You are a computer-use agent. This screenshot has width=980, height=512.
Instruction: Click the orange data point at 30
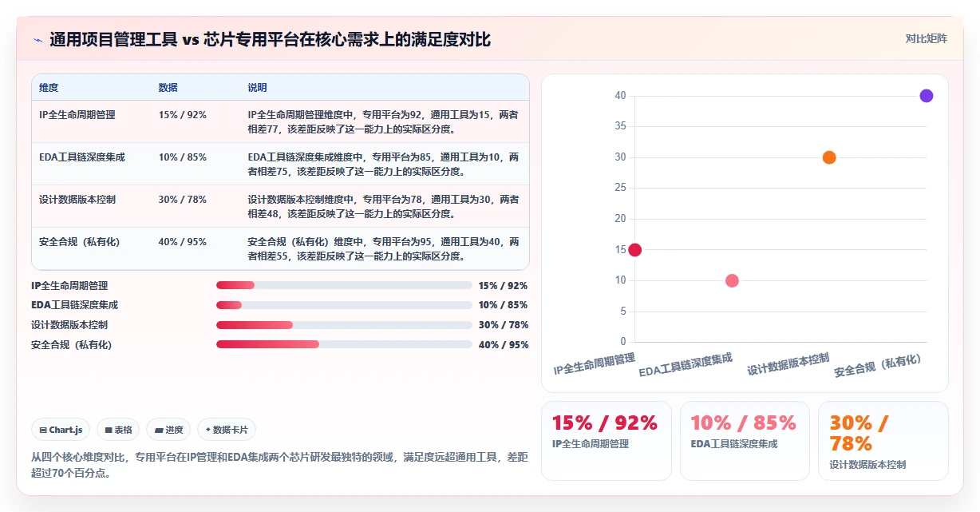tap(829, 157)
